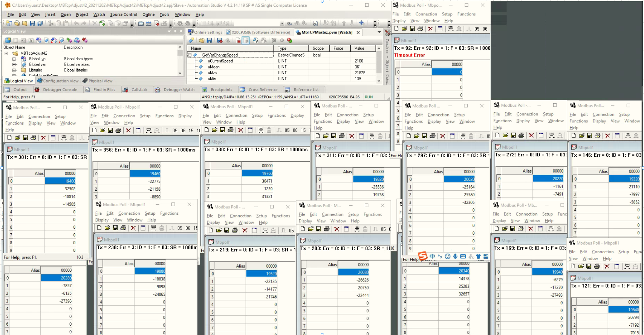Collapse the MBTcpAdjust42 tree node

pyautogui.click(x=6, y=53)
